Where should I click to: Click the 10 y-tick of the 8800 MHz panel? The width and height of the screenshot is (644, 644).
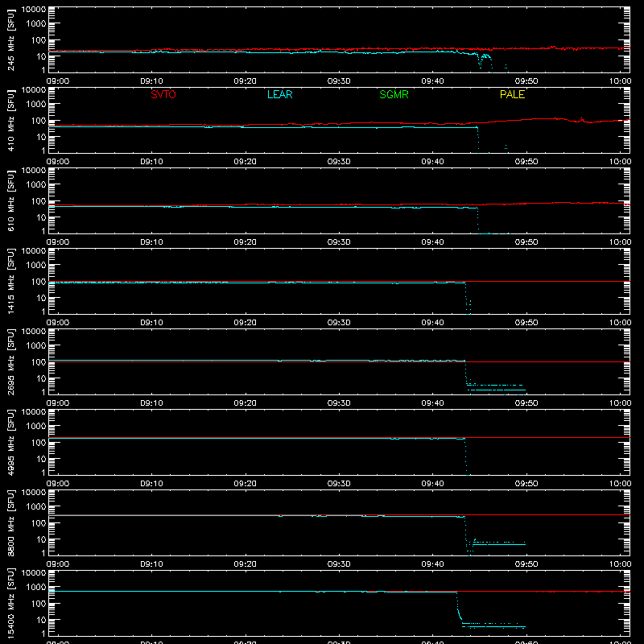[x=41, y=539]
